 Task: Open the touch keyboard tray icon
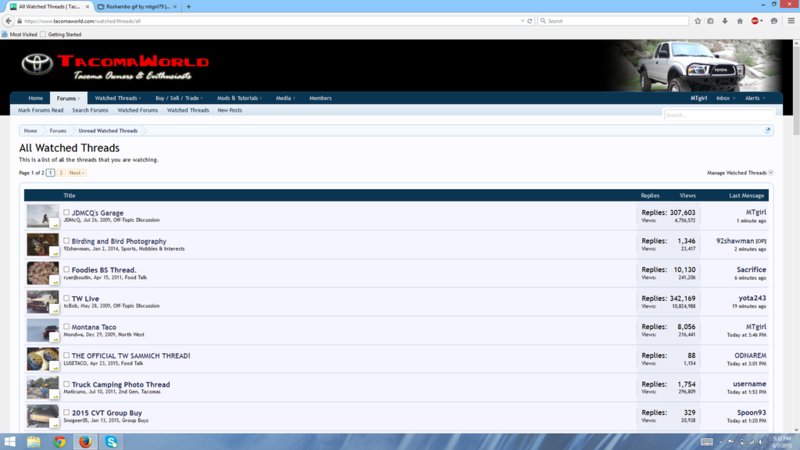707,442
